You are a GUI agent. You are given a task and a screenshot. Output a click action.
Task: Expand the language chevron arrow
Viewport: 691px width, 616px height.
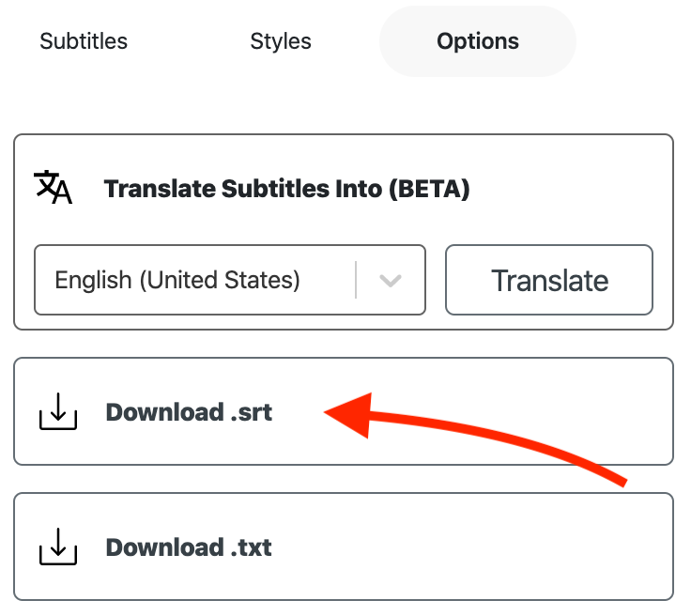click(390, 280)
